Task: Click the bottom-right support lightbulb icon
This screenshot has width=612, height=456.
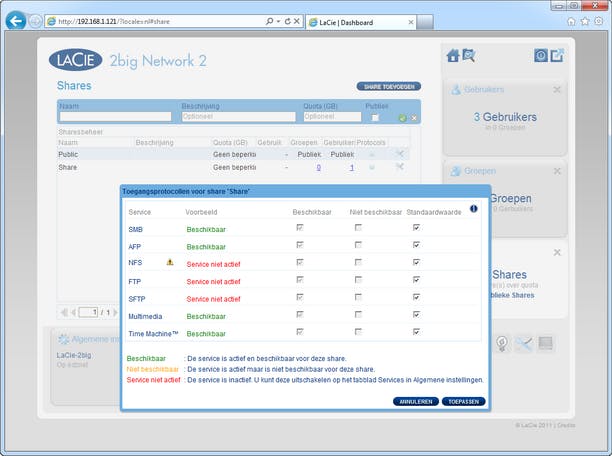Action: (502, 344)
